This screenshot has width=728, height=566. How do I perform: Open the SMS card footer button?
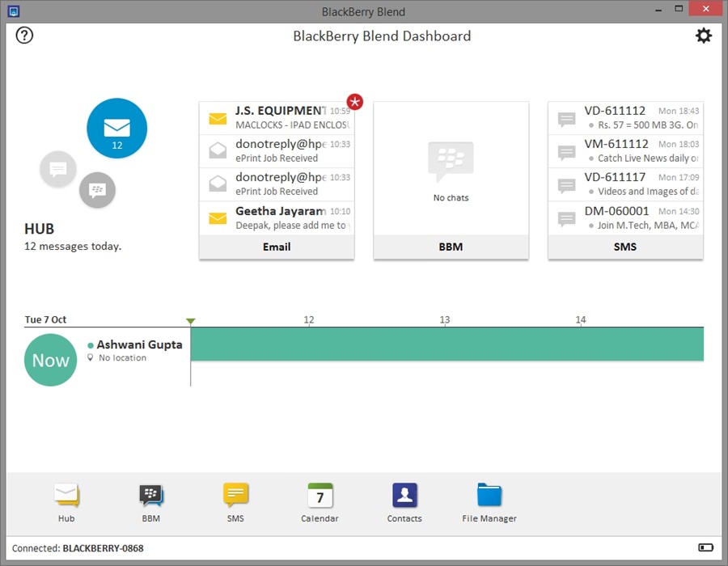625,247
